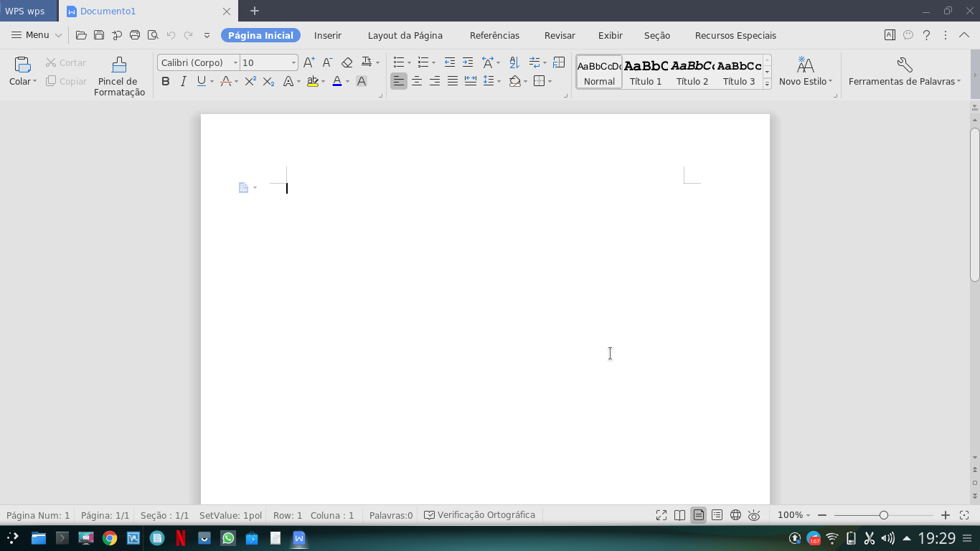The image size is (980, 551).
Task: Toggle subscript formatting
Action: [268, 81]
